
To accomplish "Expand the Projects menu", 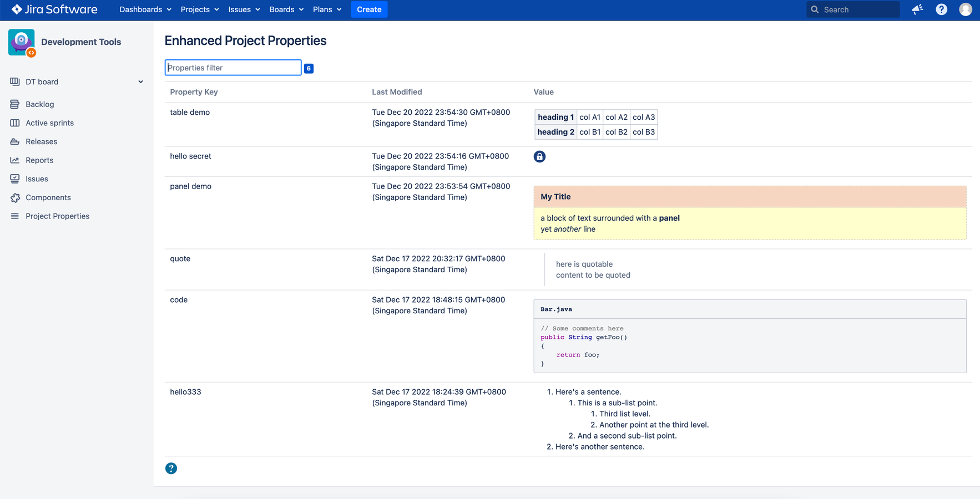I will tap(200, 9).
